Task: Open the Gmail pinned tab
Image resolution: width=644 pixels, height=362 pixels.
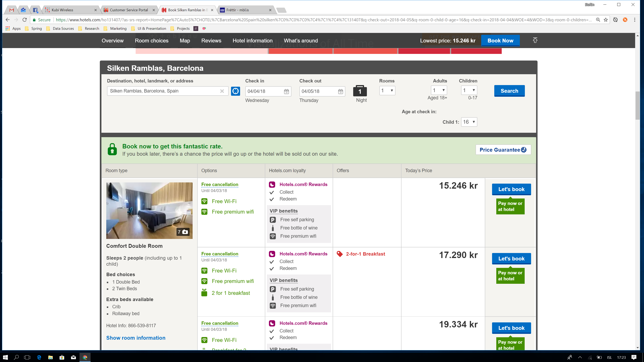Action: pyautogui.click(x=11, y=10)
